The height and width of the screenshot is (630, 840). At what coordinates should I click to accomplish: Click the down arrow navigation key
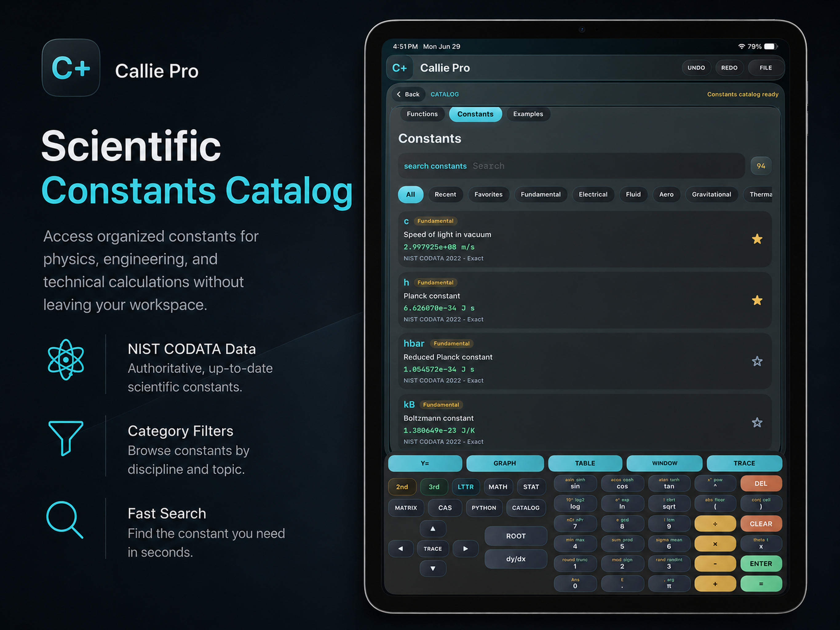(x=433, y=568)
